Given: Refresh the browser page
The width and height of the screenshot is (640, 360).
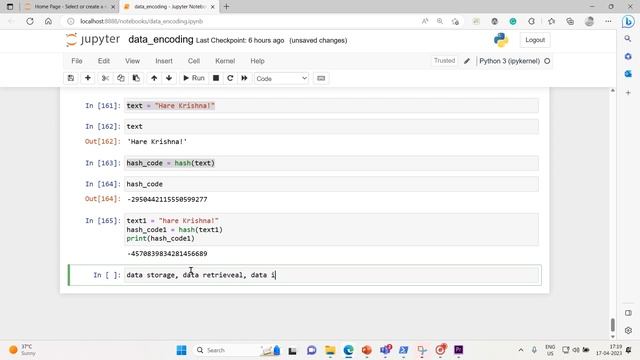Looking at the screenshot, I should 30,21.
